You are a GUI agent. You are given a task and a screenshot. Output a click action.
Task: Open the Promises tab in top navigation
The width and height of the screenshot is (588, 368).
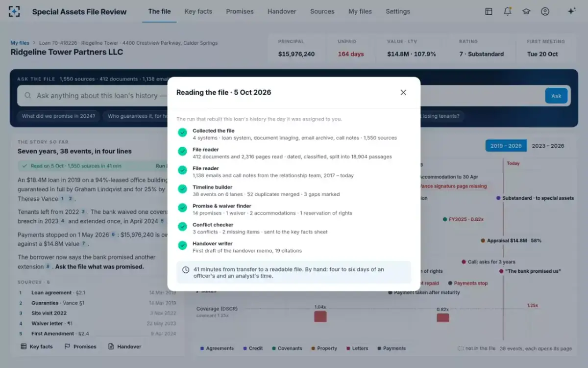click(240, 11)
